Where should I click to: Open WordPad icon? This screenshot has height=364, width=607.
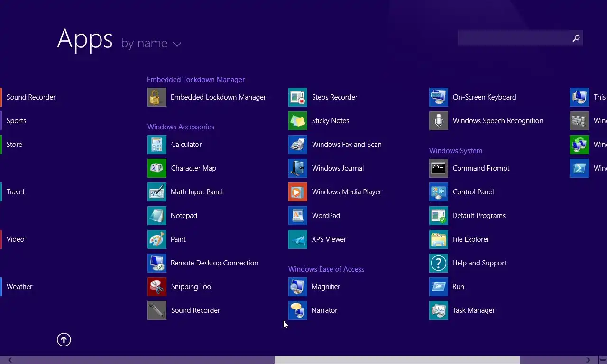point(298,216)
